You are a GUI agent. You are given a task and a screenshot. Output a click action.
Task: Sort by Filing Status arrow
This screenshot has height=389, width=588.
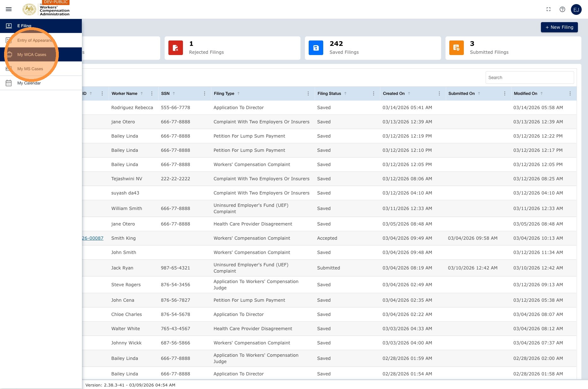345,94
